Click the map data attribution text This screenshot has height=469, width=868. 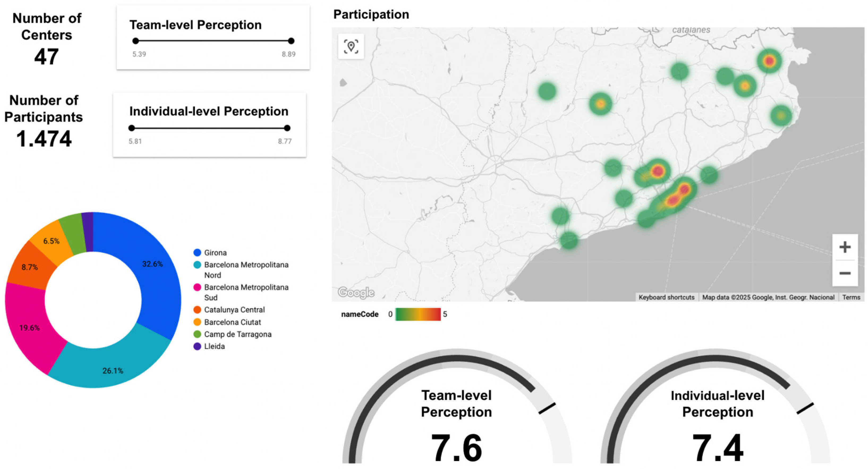(768, 297)
